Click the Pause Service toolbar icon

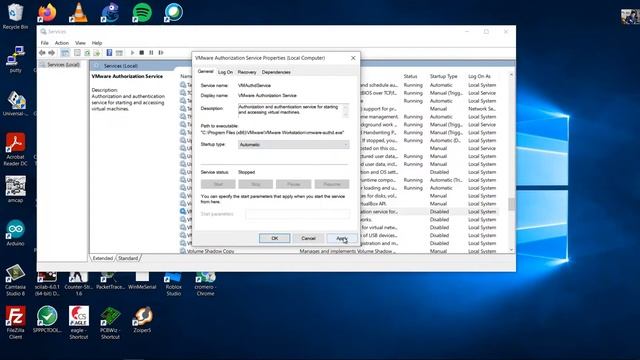tap(151, 53)
